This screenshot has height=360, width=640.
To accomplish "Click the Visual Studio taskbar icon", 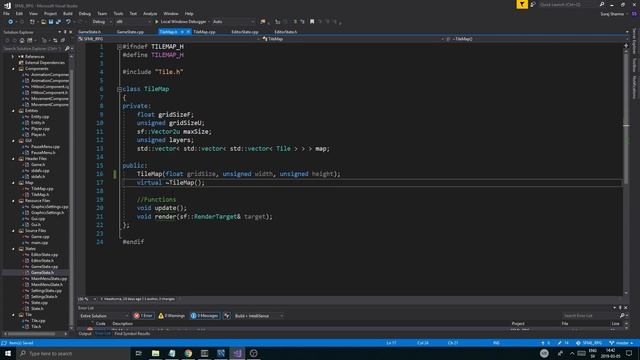I will pyautogui.click(x=237, y=353).
